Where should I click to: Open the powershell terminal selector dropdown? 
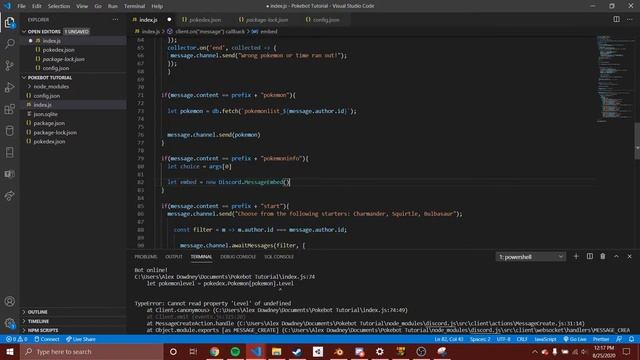pyautogui.click(x=531, y=257)
